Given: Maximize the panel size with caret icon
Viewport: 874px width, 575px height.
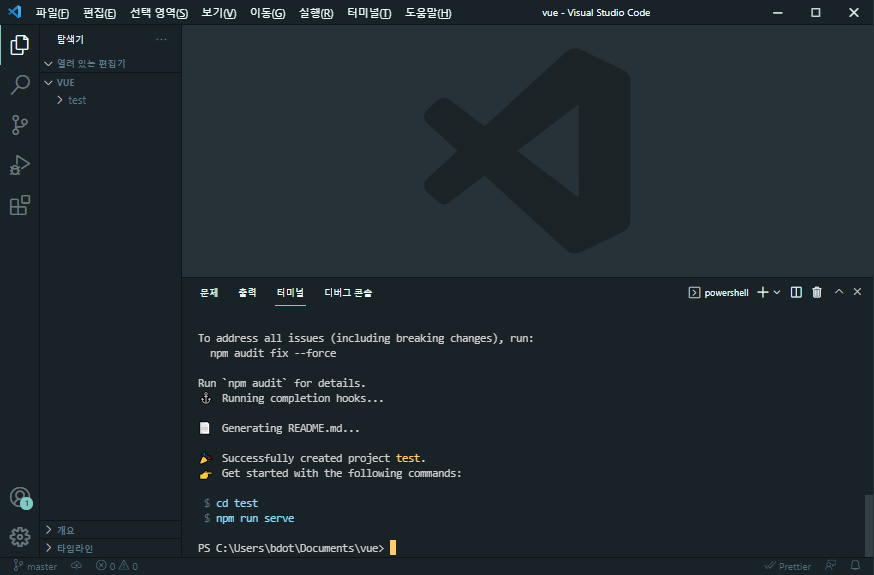Looking at the screenshot, I should [838, 291].
